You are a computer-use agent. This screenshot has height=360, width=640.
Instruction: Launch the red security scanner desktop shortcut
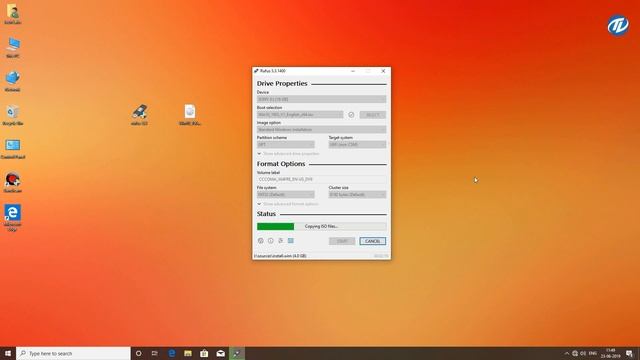[x=13, y=182]
